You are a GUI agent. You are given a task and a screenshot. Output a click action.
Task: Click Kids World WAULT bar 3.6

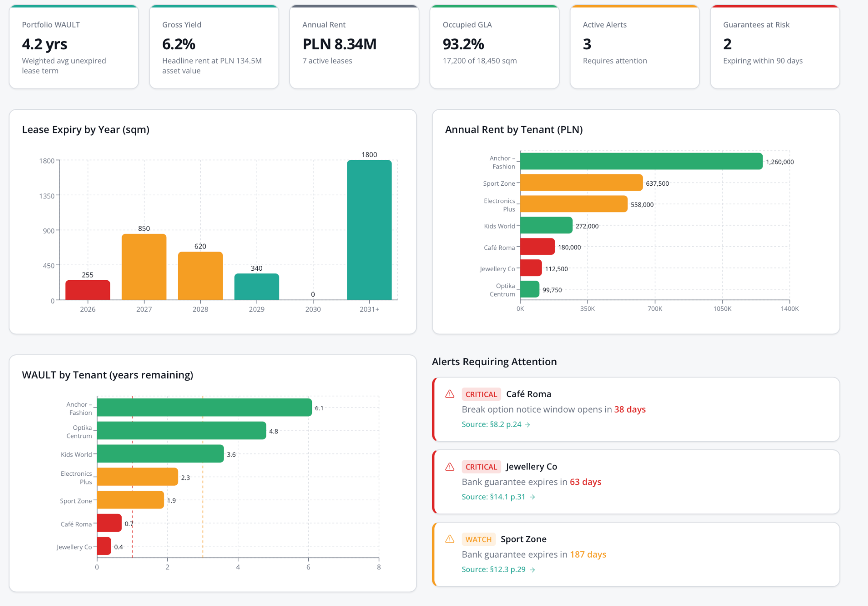[x=160, y=454]
